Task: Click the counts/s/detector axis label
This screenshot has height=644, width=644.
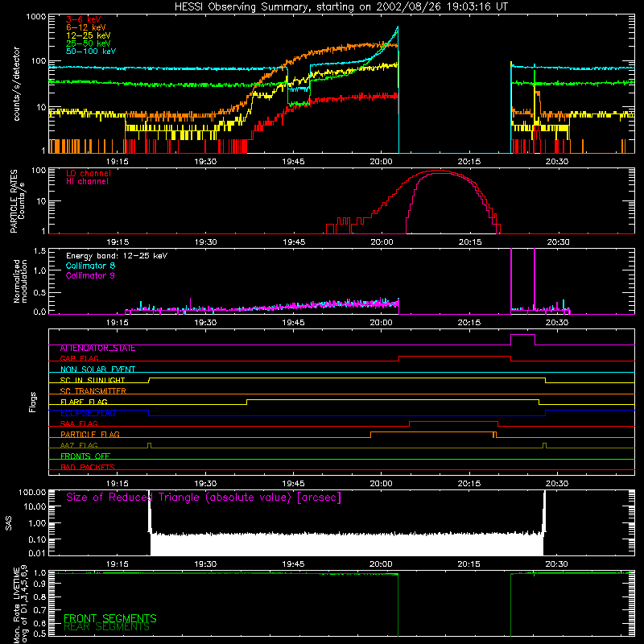Action: click(16, 84)
